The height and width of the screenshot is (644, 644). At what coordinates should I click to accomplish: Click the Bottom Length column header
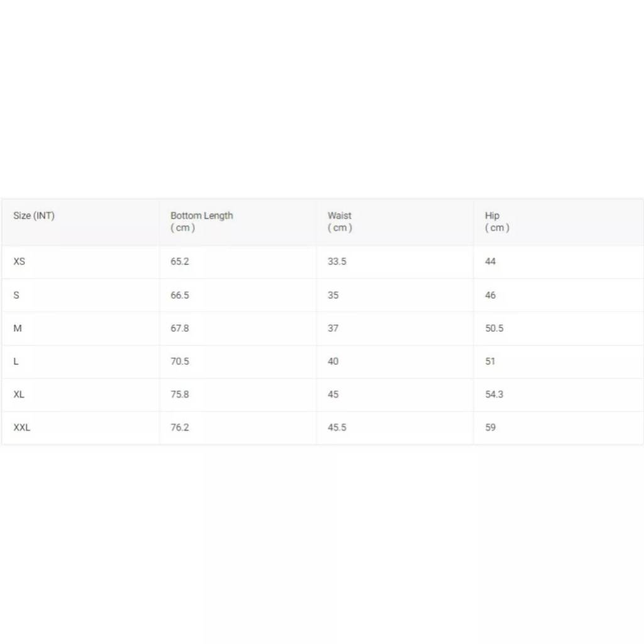click(x=202, y=221)
